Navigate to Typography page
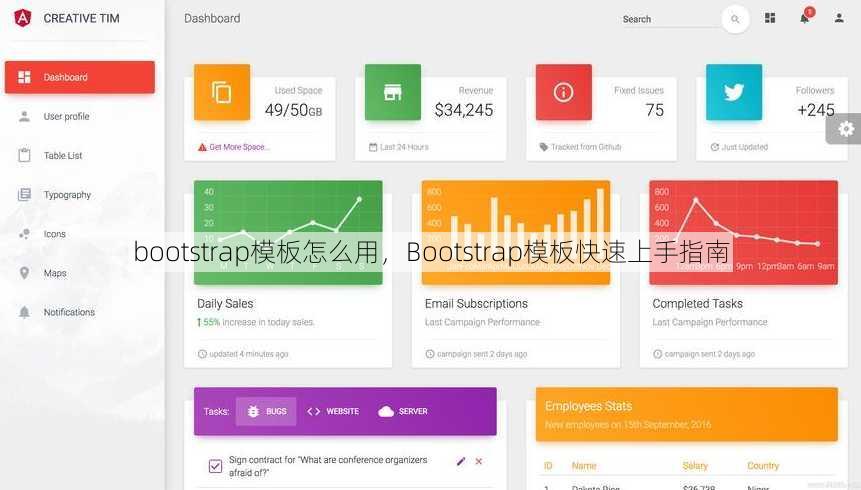The width and height of the screenshot is (861, 490). (x=67, y=194)
